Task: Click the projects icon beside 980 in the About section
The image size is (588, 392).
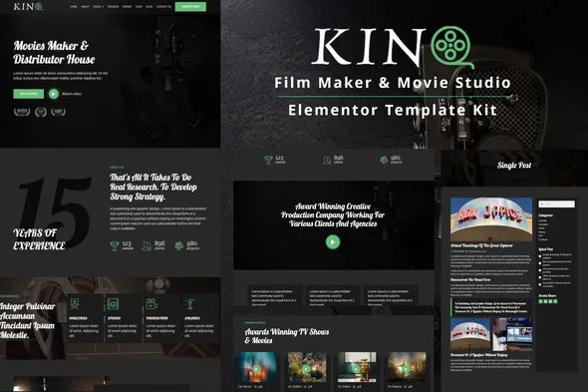Action: tap(179, 245)
